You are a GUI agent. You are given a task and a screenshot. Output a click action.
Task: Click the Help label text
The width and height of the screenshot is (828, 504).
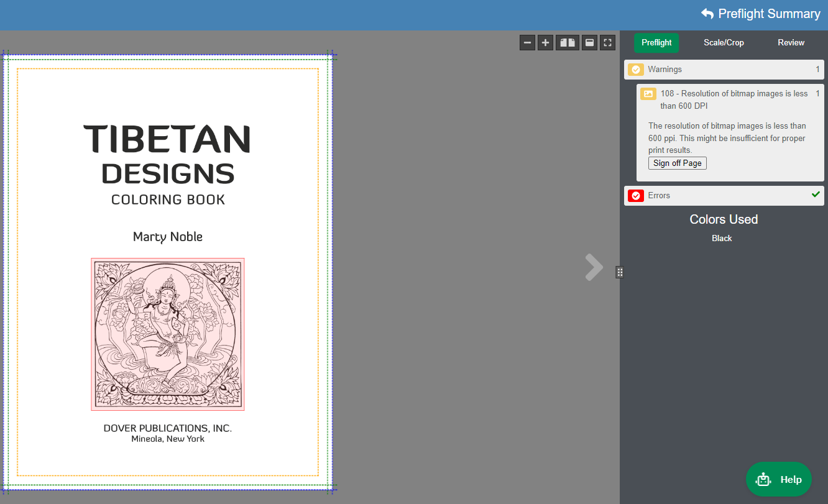point(791,479)
